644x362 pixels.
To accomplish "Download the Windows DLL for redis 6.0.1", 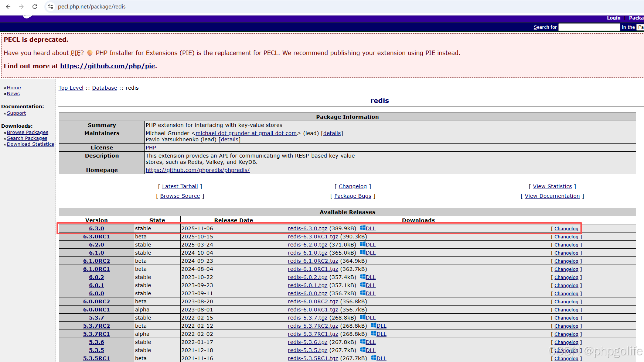I will [368, 285].
